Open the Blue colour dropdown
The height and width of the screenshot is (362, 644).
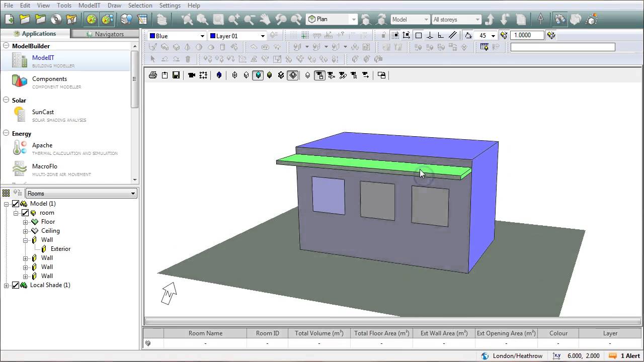point(202,36)
